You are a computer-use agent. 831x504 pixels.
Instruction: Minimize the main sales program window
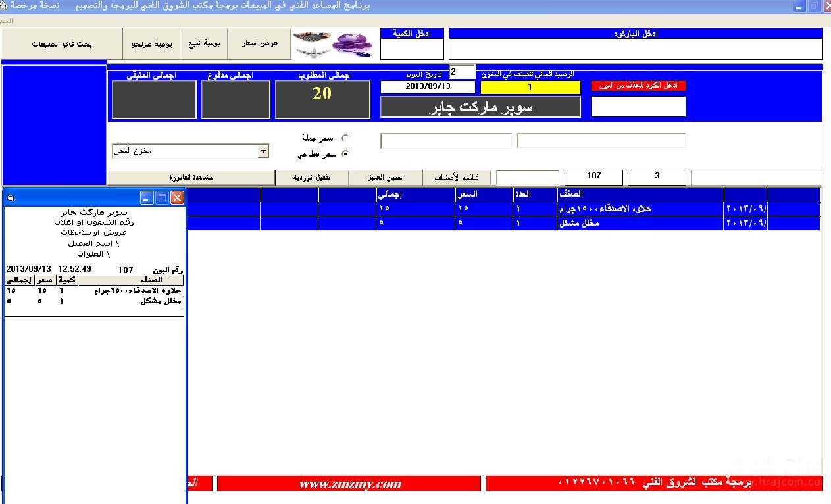tap(799, 6)
